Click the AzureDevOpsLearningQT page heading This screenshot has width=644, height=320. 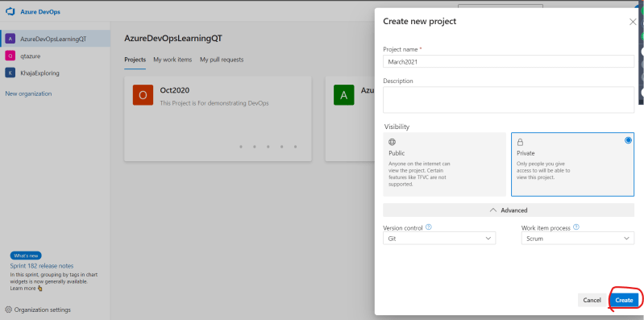[x=173, y=39]
